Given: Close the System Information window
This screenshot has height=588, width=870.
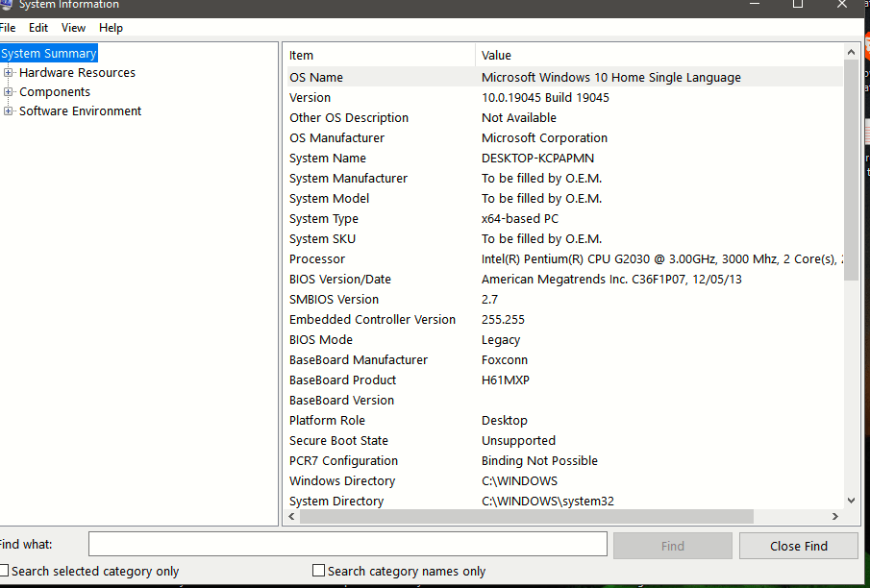Looking at the screenshot, I should 842,5.
